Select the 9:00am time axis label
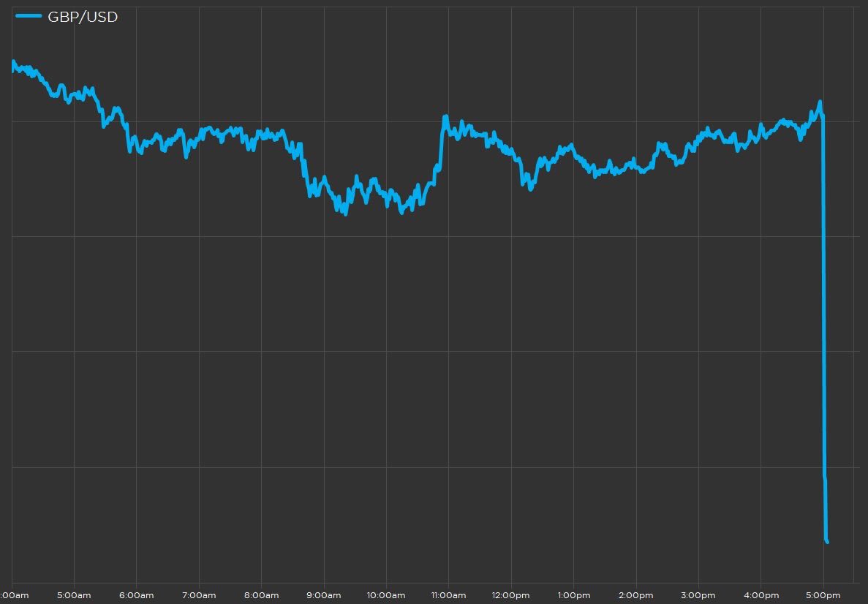 (324, 596)
